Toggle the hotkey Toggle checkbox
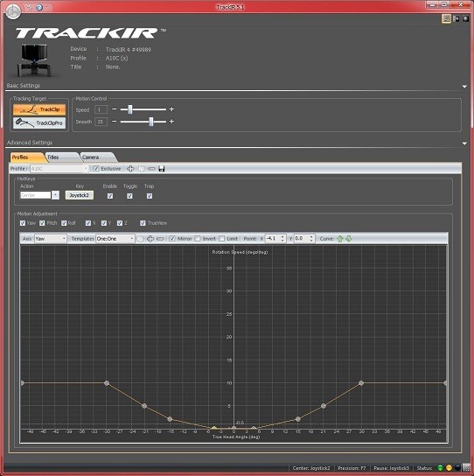 pos(129,196)
